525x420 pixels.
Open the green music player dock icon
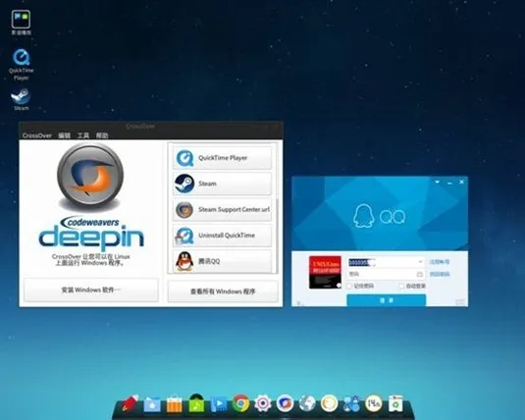pos(196,403)
